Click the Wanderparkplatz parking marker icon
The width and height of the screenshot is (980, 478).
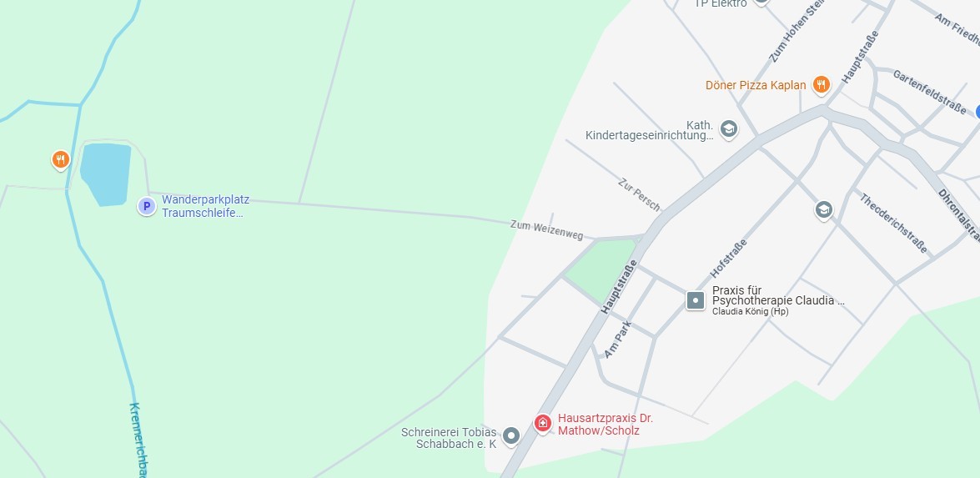[147, 205]
